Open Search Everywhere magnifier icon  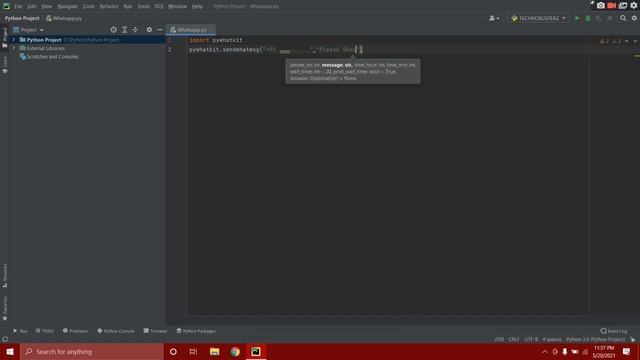[x=623, y=18]
